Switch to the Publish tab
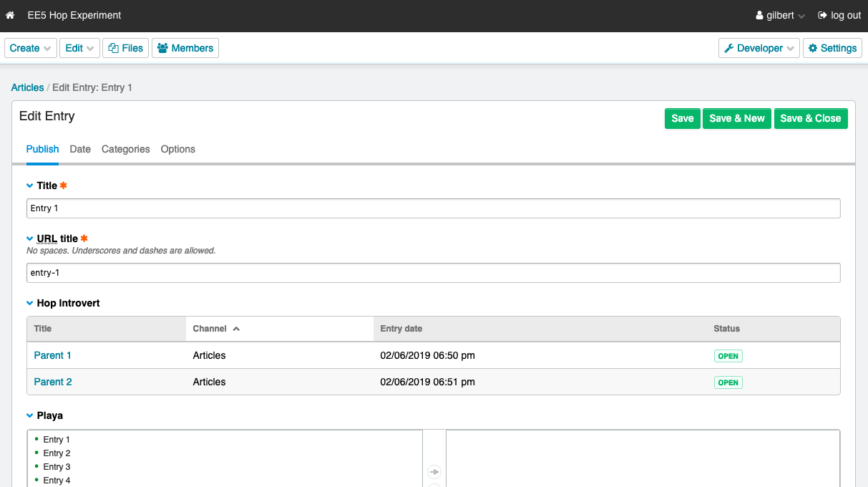 [42, 149]
